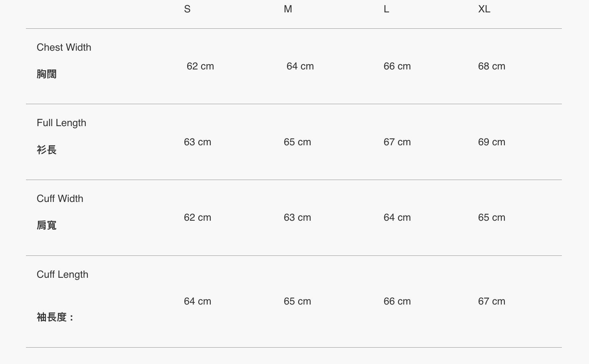Select the Chest Width row label
Viewport: 589px width, 364px height.
[64, 47]
